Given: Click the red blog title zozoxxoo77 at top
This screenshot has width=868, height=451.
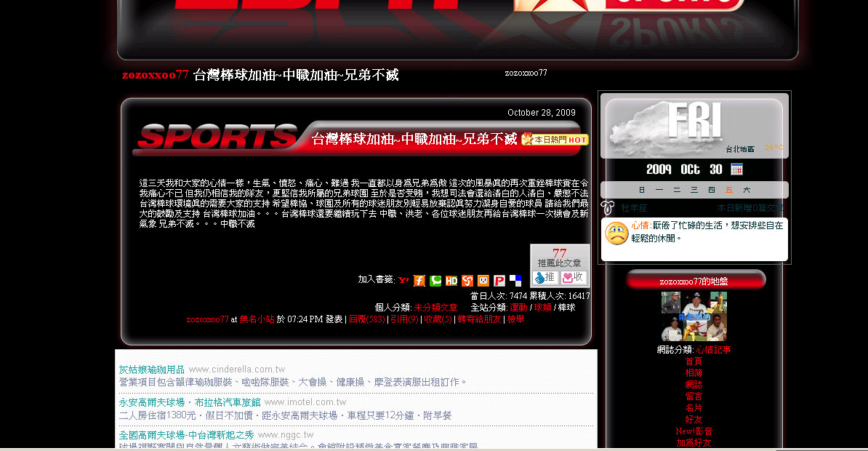Looking at the screenshot, I should point(155,75).
